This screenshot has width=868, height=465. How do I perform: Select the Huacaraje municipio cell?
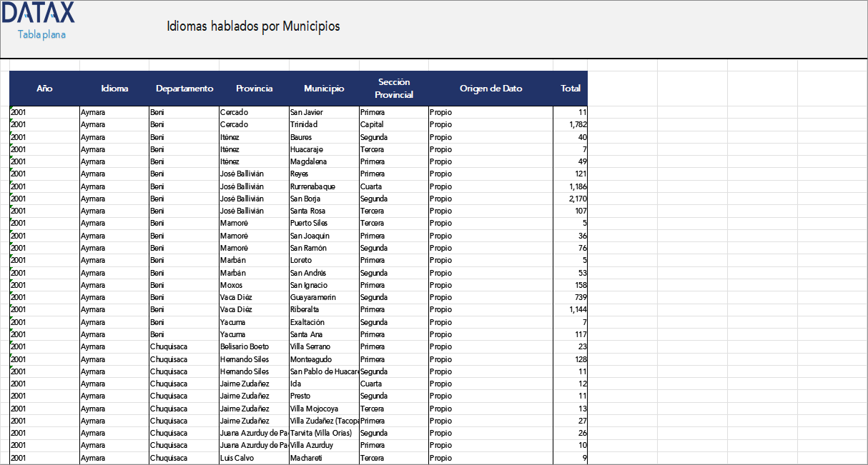click(324, 149)
